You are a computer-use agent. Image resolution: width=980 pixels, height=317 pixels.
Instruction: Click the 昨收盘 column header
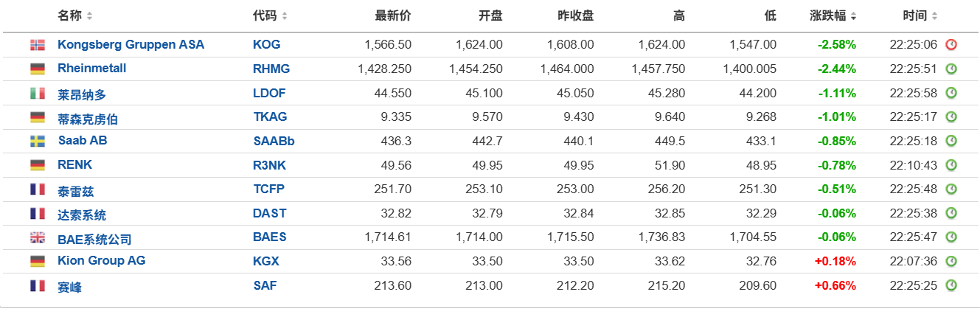[575, 15]
